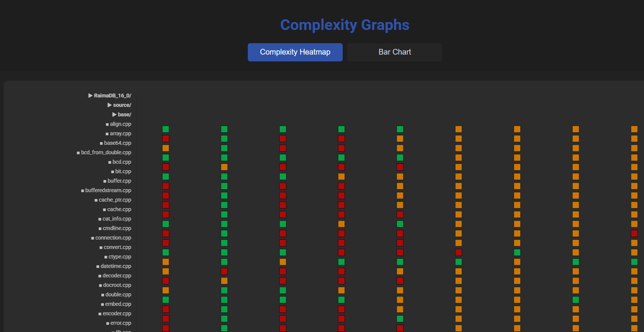Image resolution: width=644 pixels, height=332 pixels.
Task: Click fourth-column green cell for ctype.cpp
Action: [x=342, y=262]
